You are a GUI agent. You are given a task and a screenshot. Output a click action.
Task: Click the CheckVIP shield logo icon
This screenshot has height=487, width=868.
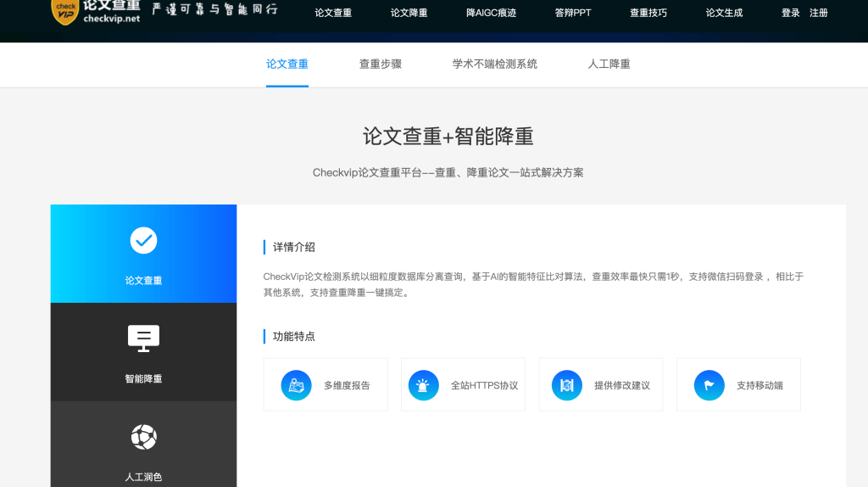(x=65, y=10)
